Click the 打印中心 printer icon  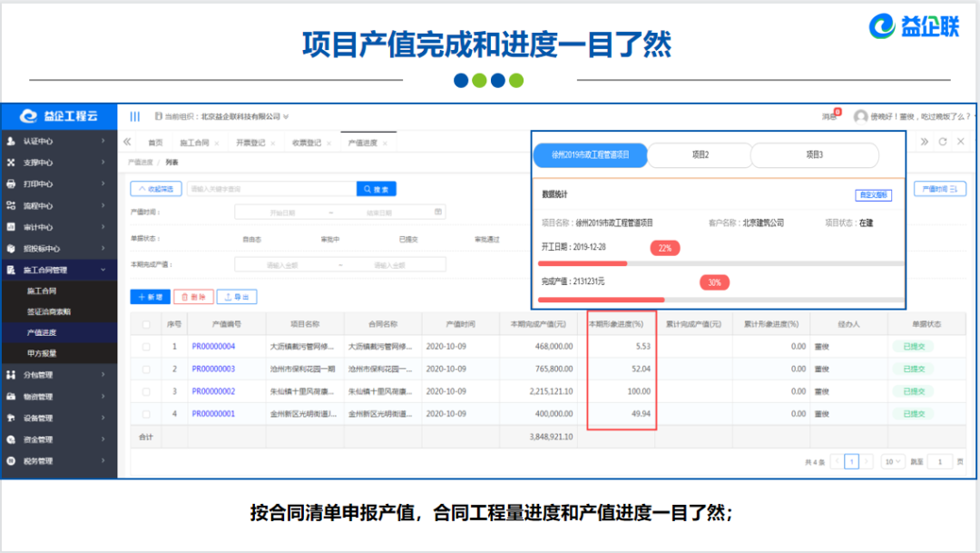tap(11, 184)
